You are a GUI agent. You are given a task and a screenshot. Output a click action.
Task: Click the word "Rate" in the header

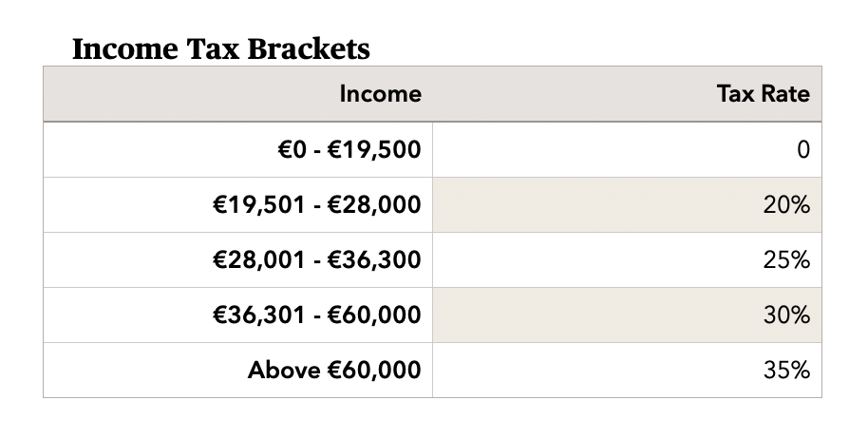coord(787,94)
